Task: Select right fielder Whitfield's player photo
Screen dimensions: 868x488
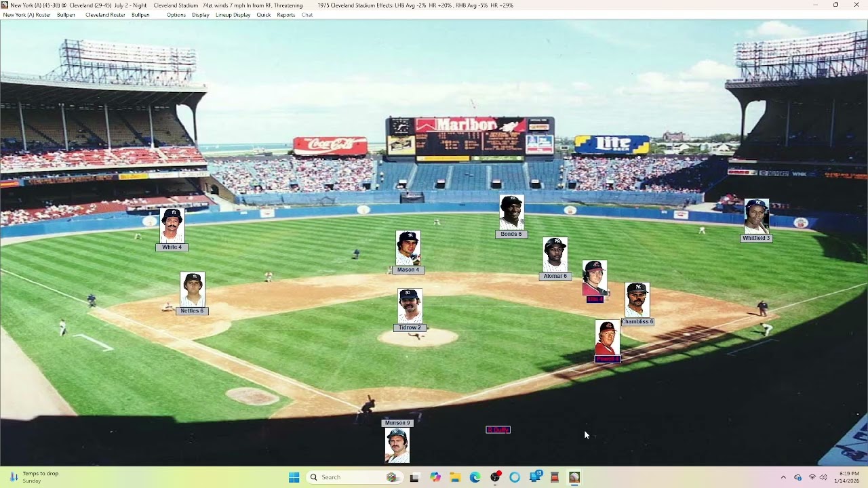Action: point(757,217)
